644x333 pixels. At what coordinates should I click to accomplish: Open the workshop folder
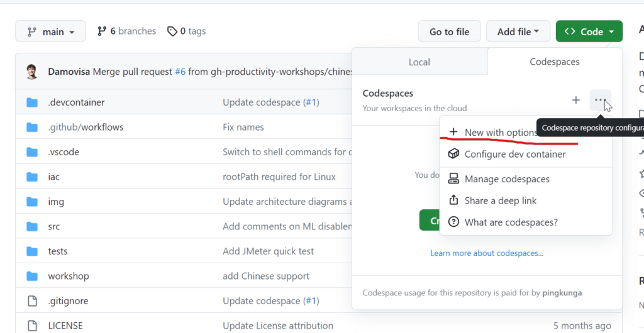point(69,276)
